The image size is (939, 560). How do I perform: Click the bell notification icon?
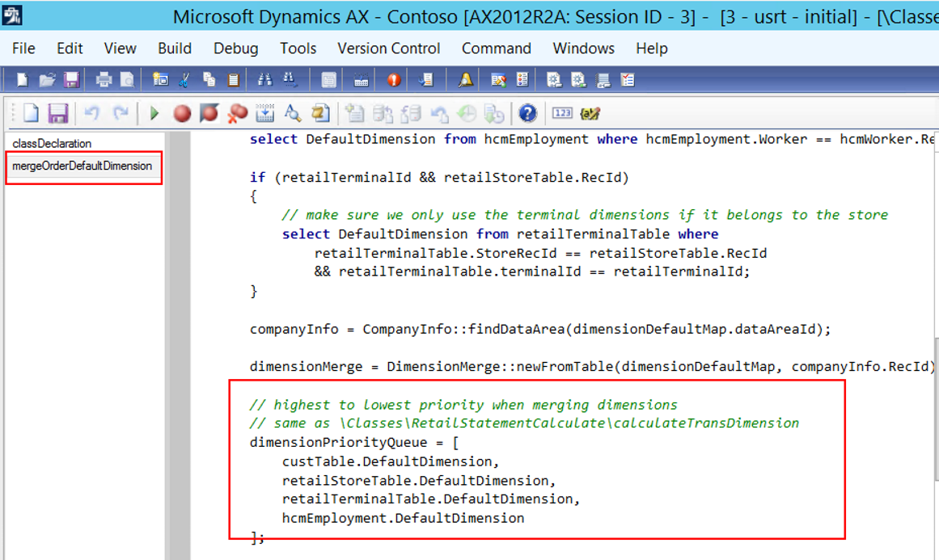pos(465,79)
